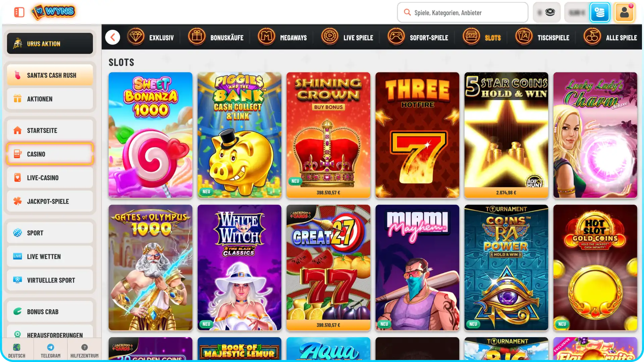Viewport: 644px width, 362px height.
Task: Focus the Spiele, Kategorien, Anbieter search field
Action: pyautogui.click(x=463, y=12)
